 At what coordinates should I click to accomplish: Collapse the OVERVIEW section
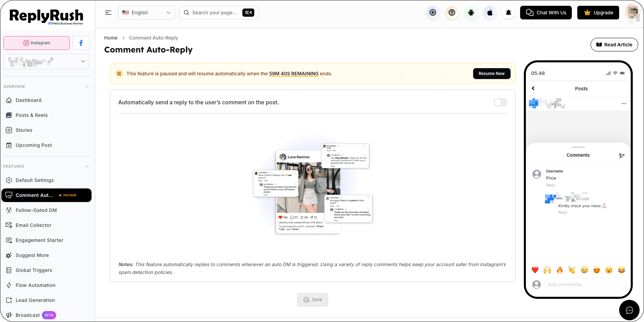coord(87,87)
